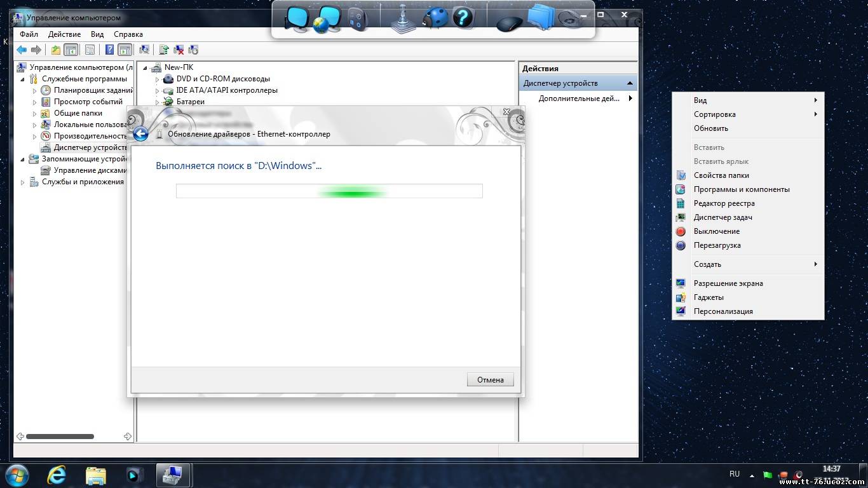
Task: Choose Свойства папки in the context menu
Action: [749, 175]
